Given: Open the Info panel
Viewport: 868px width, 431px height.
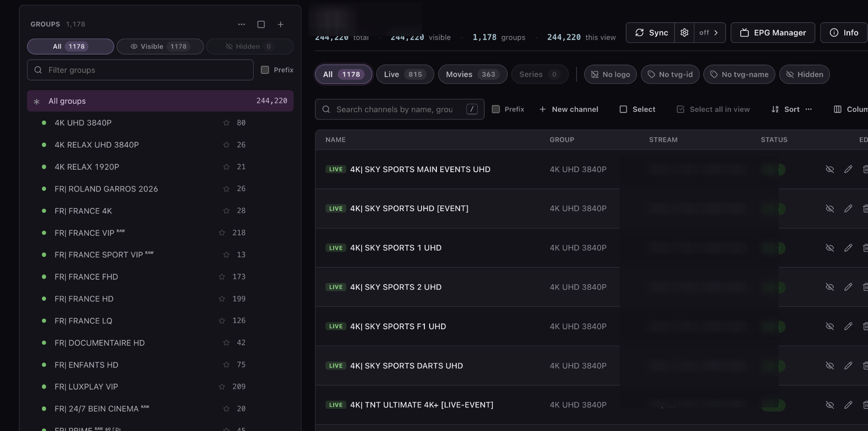Looking at the screenshot, I should pyautogui.click(x=844, y=33).
